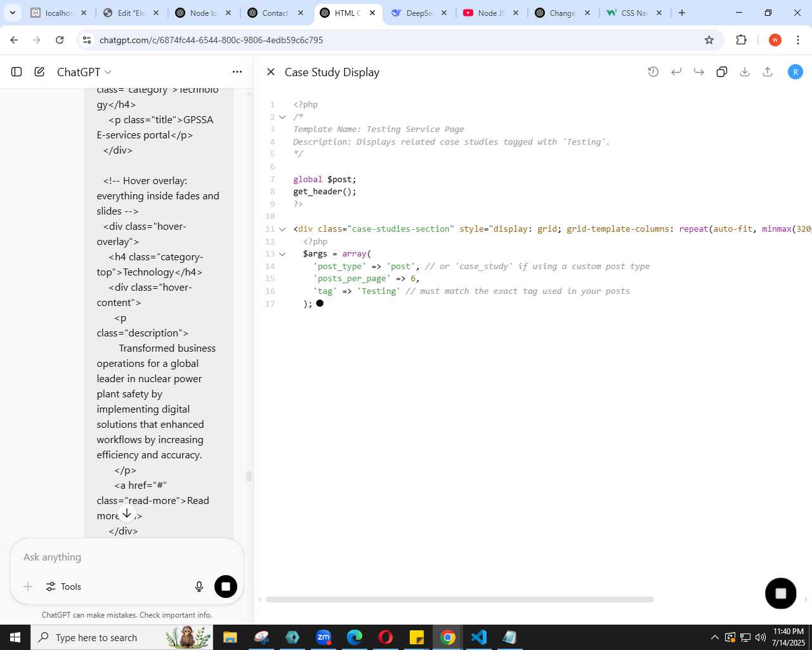Open the Chrome extensions puzzle icon
The width and height of the screenshot is (812, 650).
(x=741, y=40)
